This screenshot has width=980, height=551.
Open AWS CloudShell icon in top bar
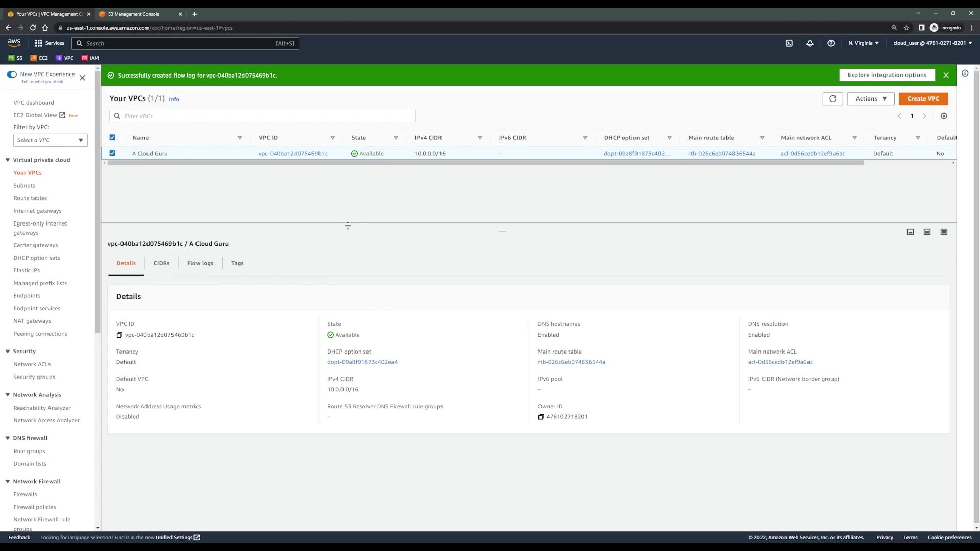[789, 43]
